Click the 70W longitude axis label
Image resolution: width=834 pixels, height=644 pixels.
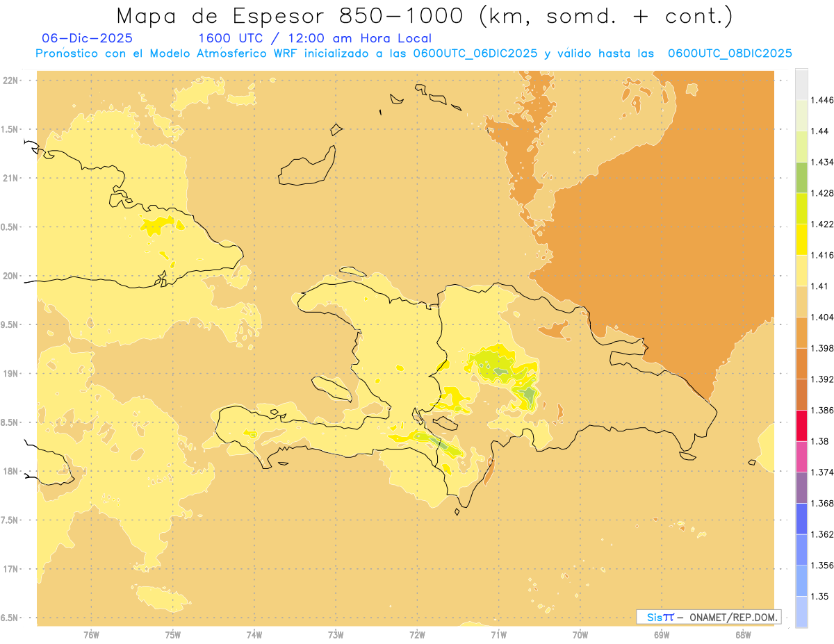580,635
